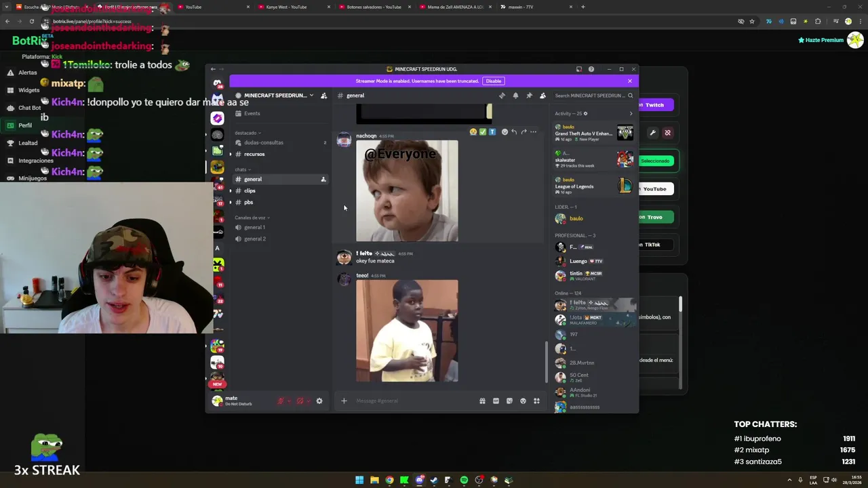React with crying emoji on nachoqn's message
This screenshot has height=488, width=868.
coord(473,131)
